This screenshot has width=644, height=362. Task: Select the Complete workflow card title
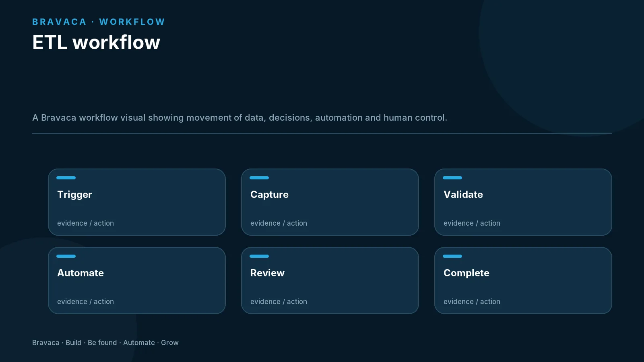466,273
